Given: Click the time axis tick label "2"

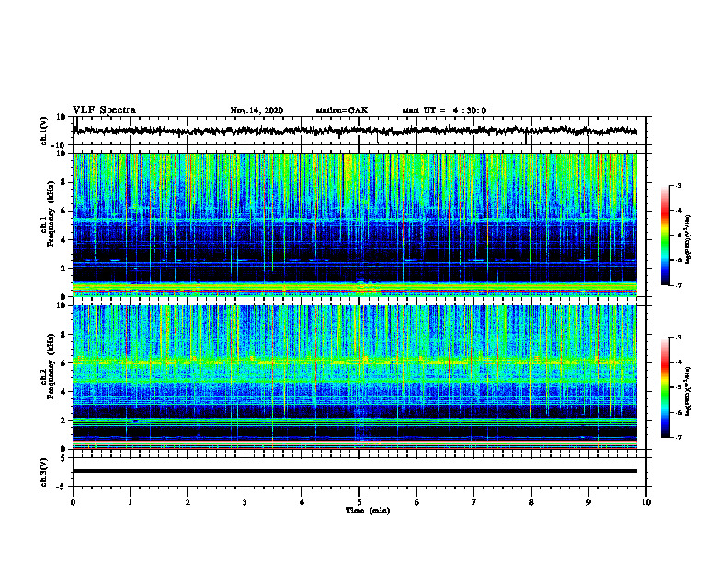Looking at the screenshot, I should point(188,502).
